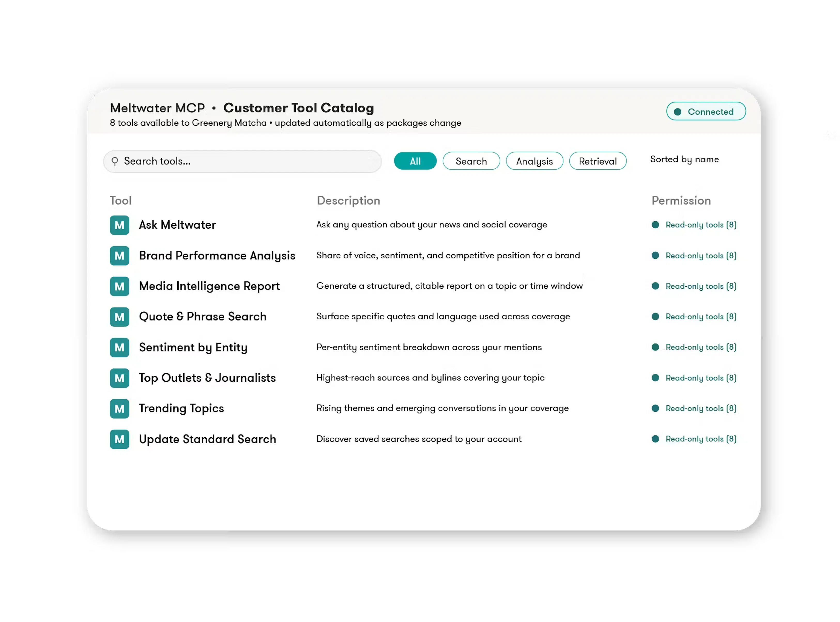Click the Tool column header
This screenshot has height=622, width=840.
click(121, 201)
